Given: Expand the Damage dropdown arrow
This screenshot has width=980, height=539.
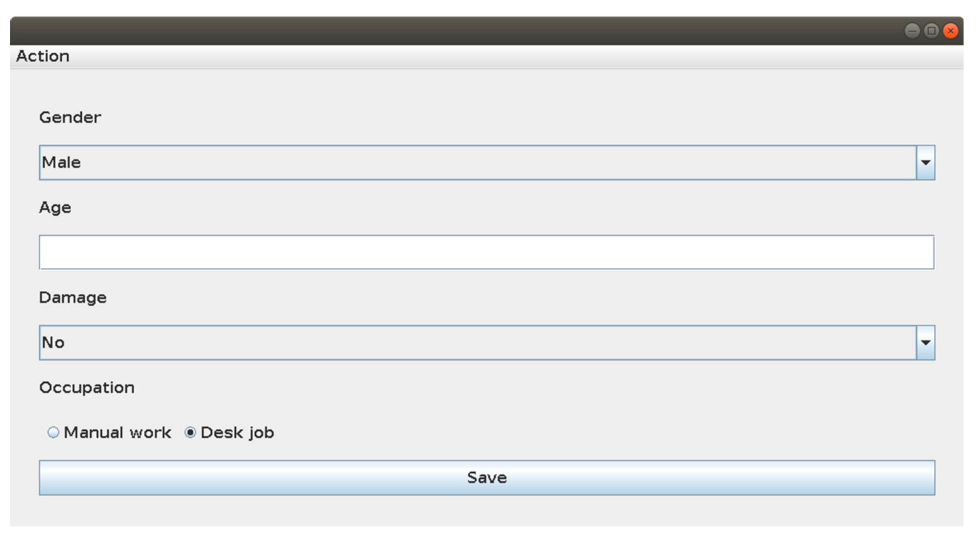Looking at the screenshot, I should point(925,343).
